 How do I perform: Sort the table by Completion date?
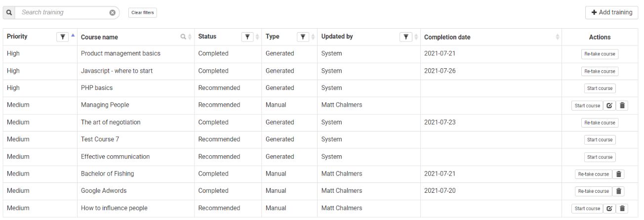[x=558, y=37]
